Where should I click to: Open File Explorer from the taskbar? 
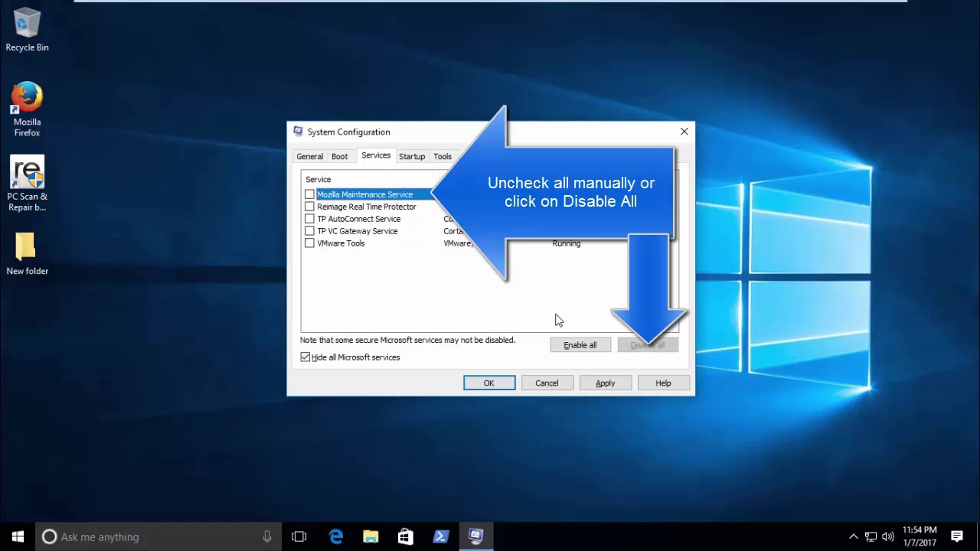point(371,536)
